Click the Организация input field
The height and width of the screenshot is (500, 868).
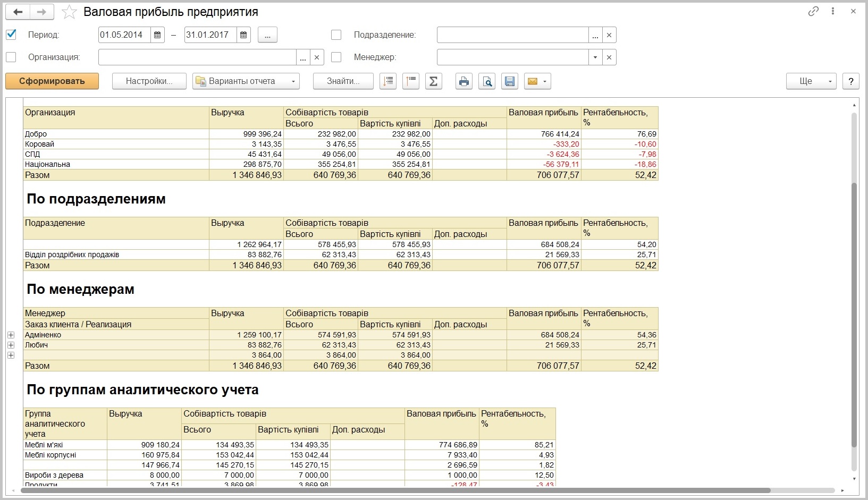click(x=197, y=57)
